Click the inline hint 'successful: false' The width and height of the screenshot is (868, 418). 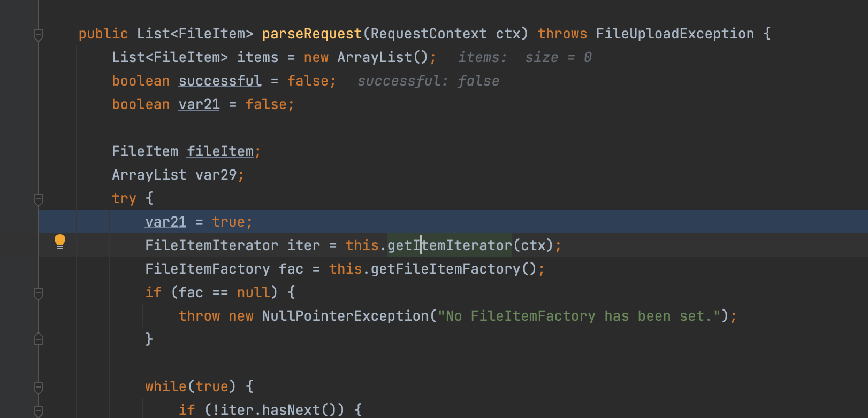[428, 81]
